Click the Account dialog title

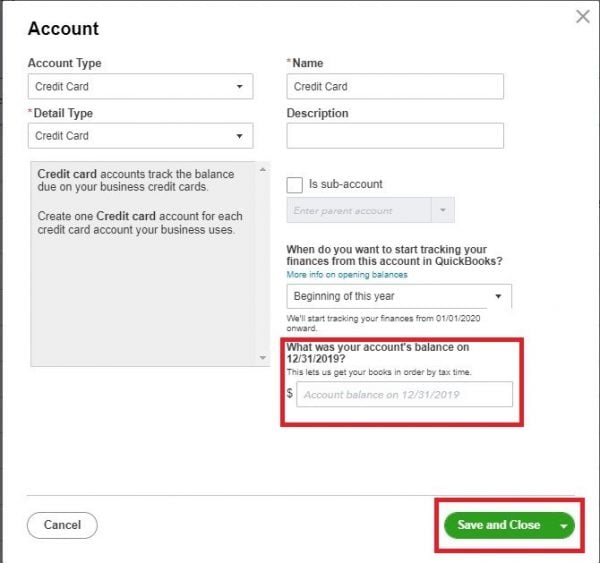(x=63, y=29)
